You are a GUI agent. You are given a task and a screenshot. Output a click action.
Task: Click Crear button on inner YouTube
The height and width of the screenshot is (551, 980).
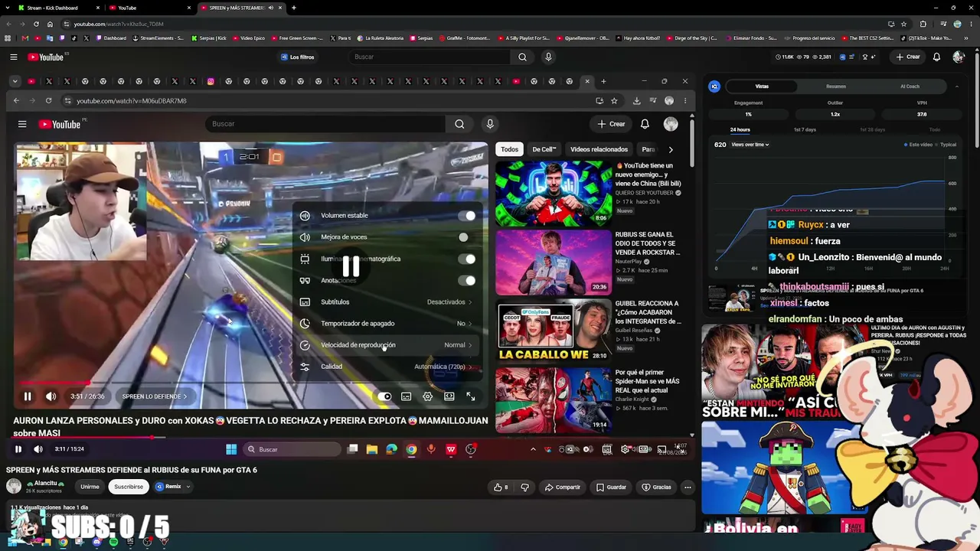(x=611, y=124)
